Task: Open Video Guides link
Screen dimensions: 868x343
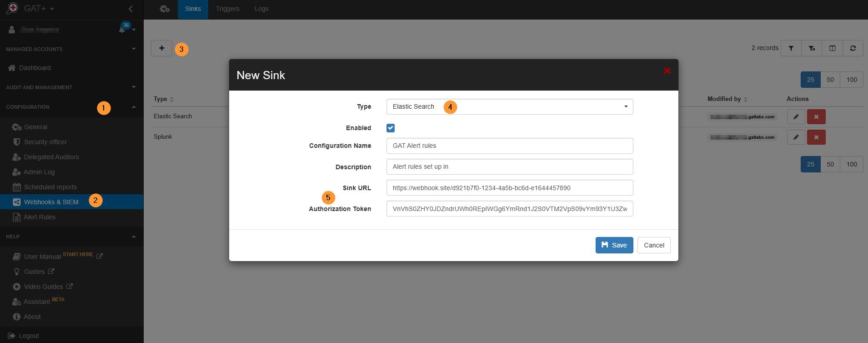Action: click(x=43, y=287)
